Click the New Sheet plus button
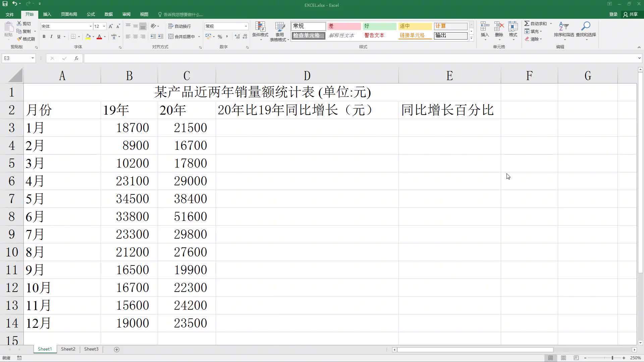644x362 pixels. [117, 349]
